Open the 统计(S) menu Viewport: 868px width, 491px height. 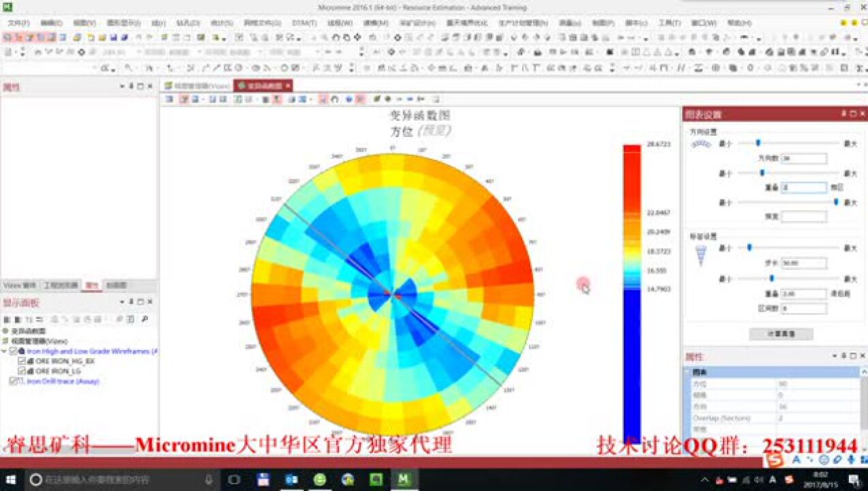coord(220,23)
